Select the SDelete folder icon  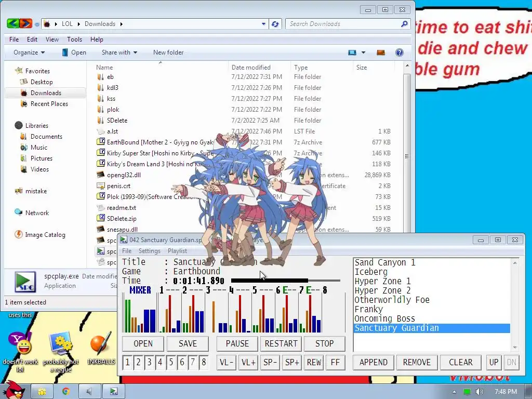[x=100, y=121]
